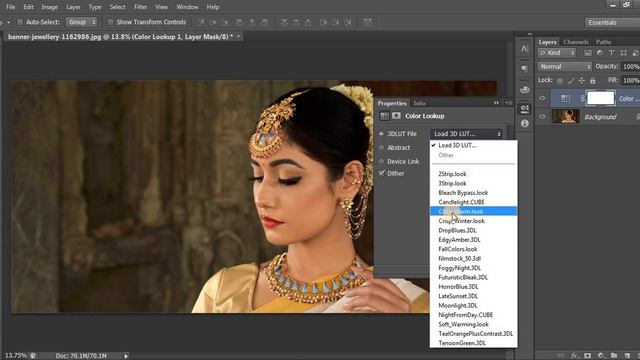Filter layers by type layers icon
The width and height of the screenshot is (640, 360).
coord(611,53)
